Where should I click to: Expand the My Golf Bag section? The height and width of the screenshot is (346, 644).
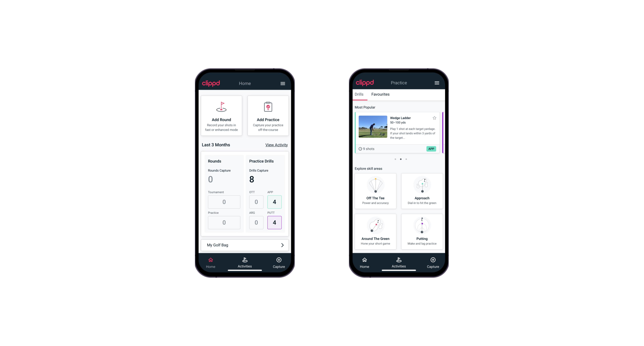[x=282, y=245]
